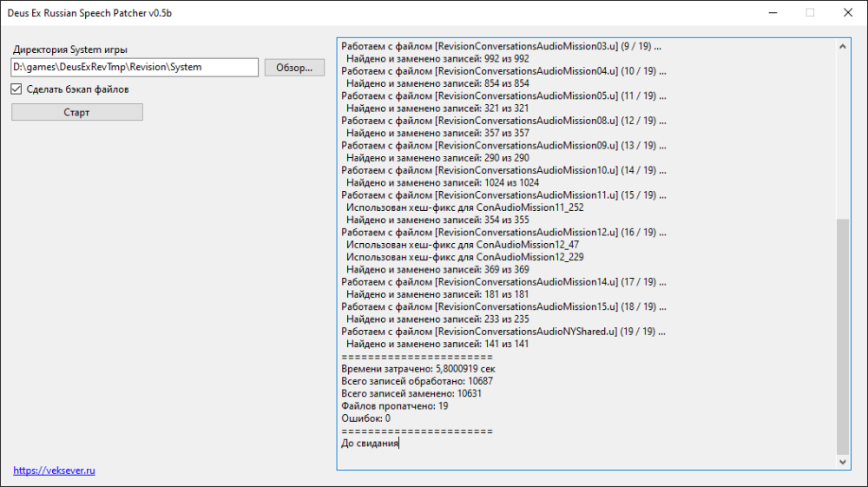Click the line 'Найдено и заменено записей: 854 из 854'
The height and width of the screenshot is (487, 868).
437,83
